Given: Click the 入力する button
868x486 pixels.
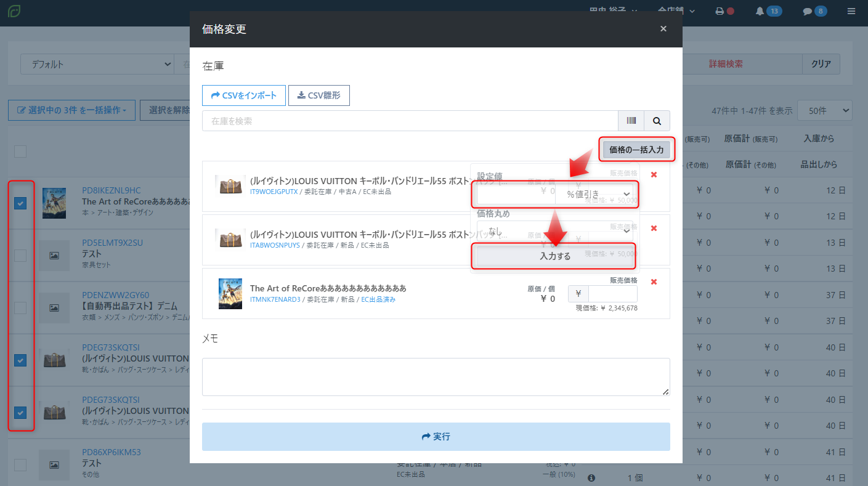Looking at the screenshot, I should pyautogui.click(x=555, y=256).
